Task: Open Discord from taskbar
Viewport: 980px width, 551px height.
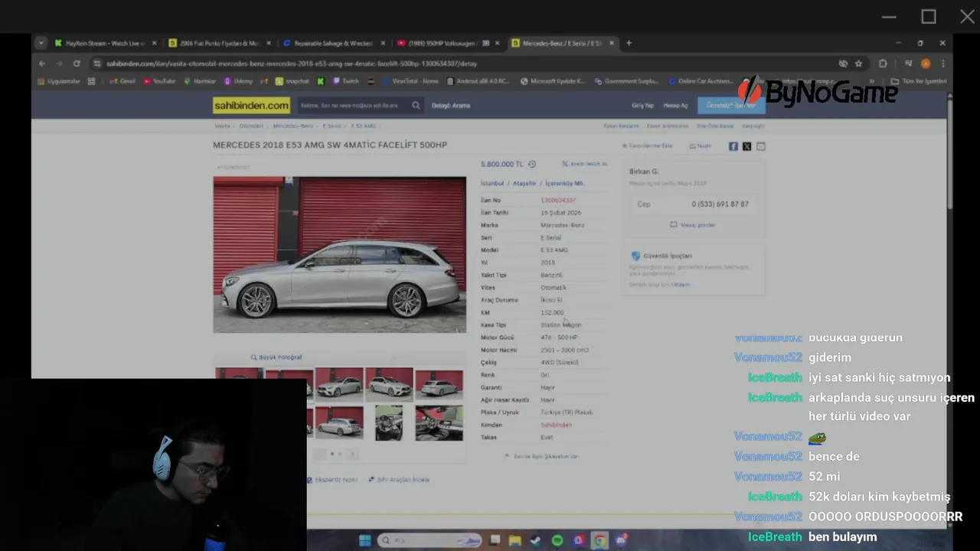Action: (621, 540)
